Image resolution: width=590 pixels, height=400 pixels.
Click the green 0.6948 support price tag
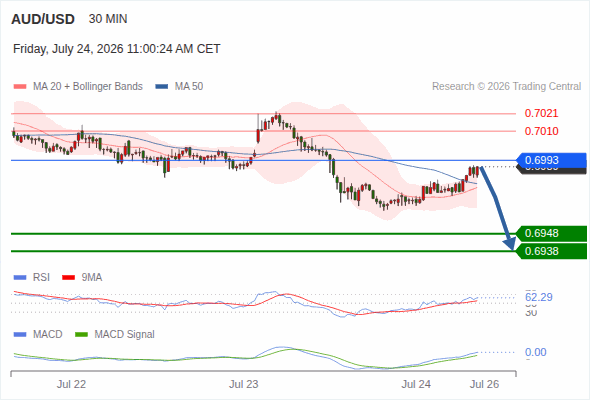[x=551, y=233]
